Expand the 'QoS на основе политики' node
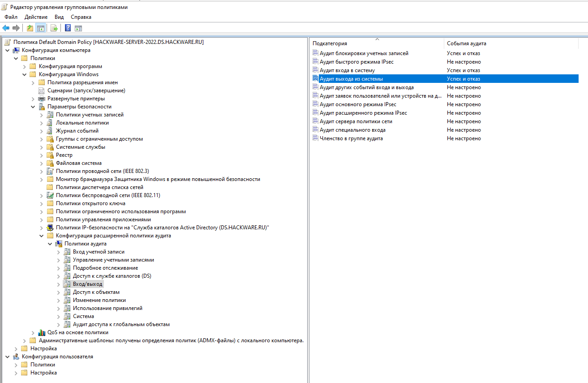 click(33, 333)
